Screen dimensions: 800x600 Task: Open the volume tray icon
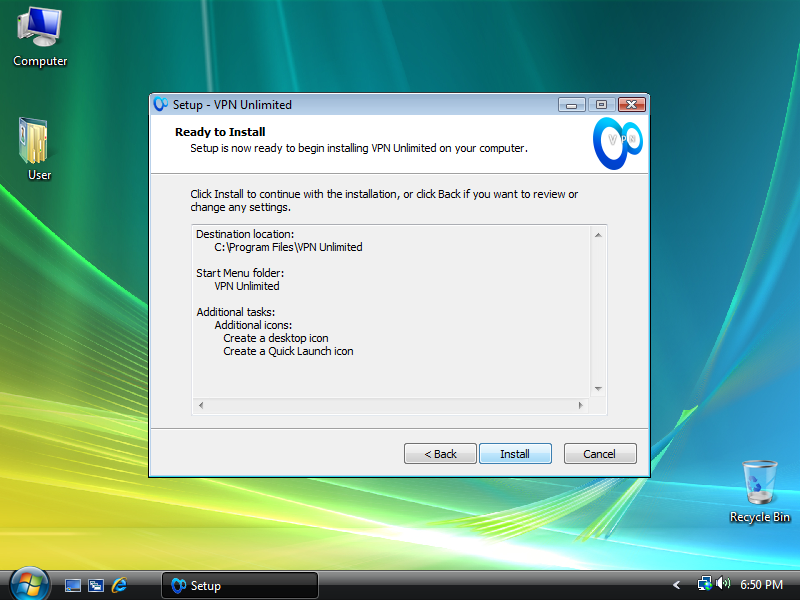tap(723, 583)
